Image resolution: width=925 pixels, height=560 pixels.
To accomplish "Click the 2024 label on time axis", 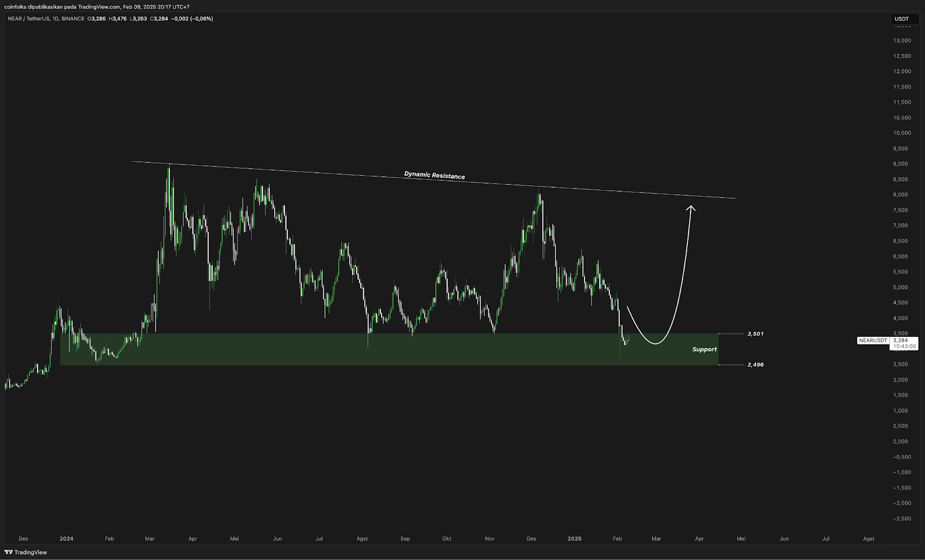I will point(66,539).
